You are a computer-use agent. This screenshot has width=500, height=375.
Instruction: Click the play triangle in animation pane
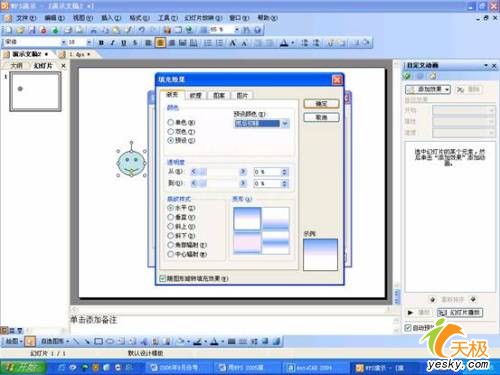pos(410,312)
